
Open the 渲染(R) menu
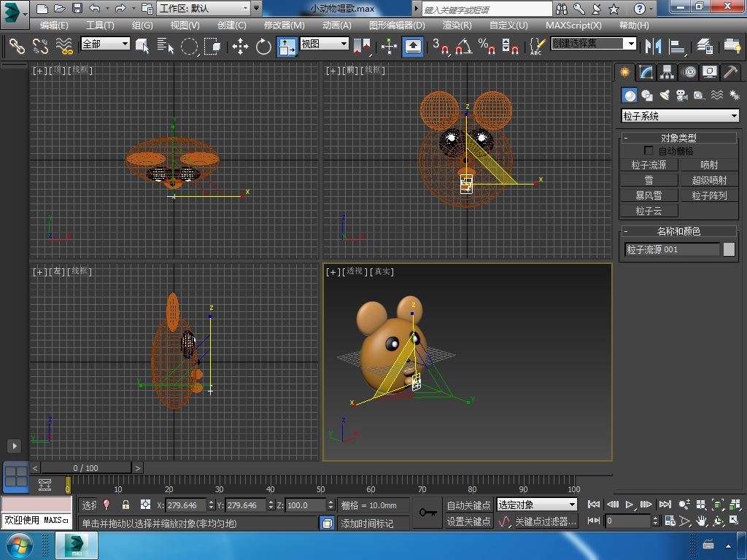[457, 25]
